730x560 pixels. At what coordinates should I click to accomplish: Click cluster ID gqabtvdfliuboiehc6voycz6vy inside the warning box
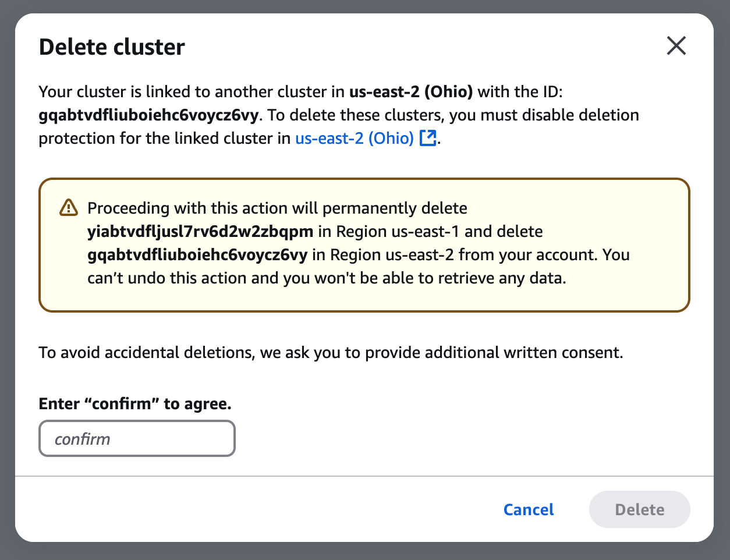[x=197, y=255]
